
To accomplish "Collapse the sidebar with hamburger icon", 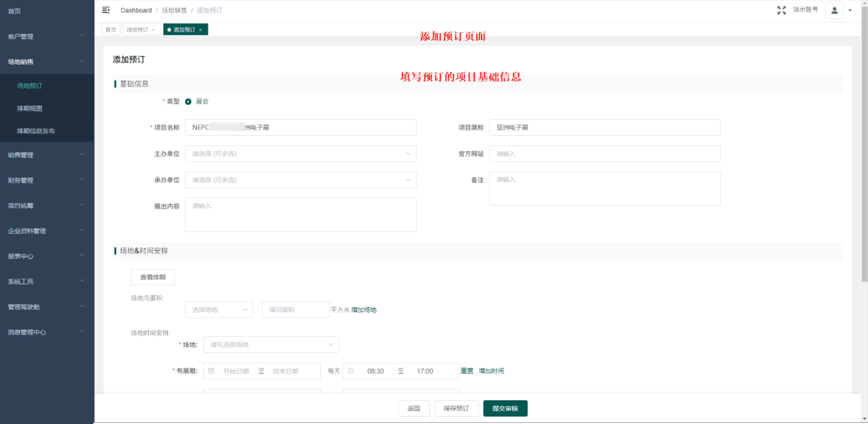I will coord(106,10).
